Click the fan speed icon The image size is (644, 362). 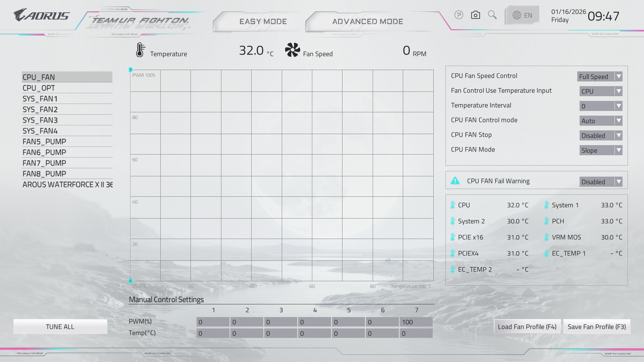click(292, 50)
